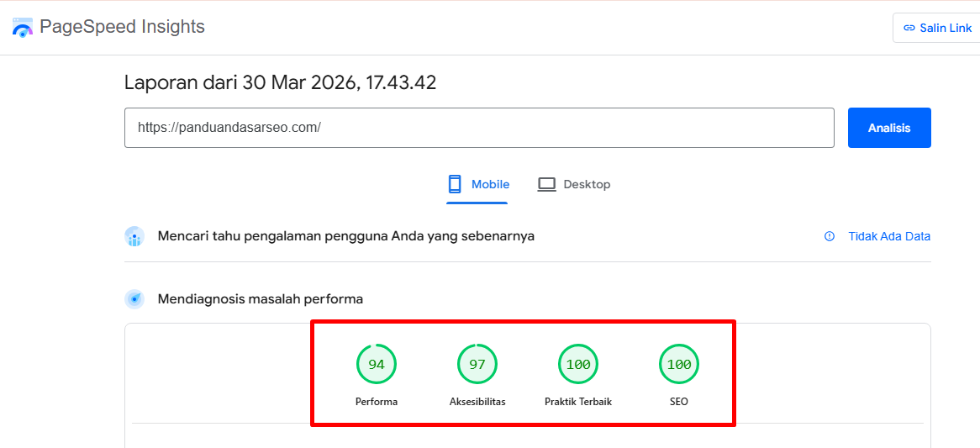Click the SEO label under the gauge

pos(679,402)
